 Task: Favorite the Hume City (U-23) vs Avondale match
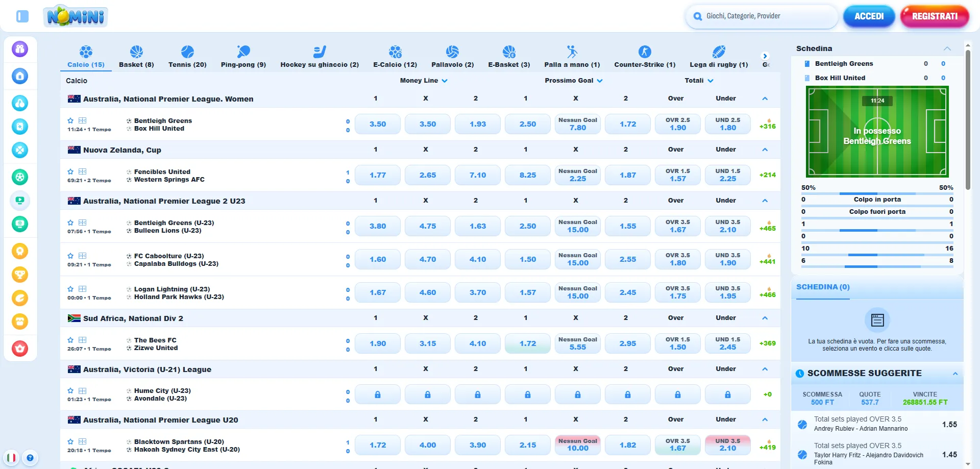(70, 390)
